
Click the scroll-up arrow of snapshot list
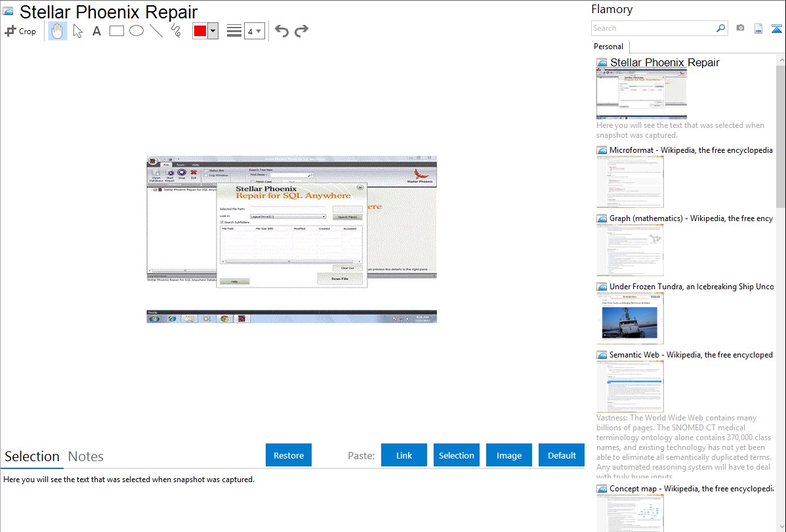click(781, 60)
